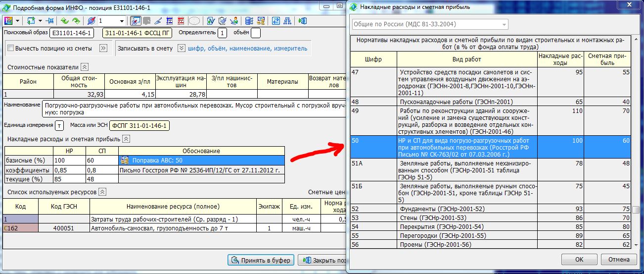644x274 pixels.
Task: Click the exit door icon in toolbar
Action: 303,21
